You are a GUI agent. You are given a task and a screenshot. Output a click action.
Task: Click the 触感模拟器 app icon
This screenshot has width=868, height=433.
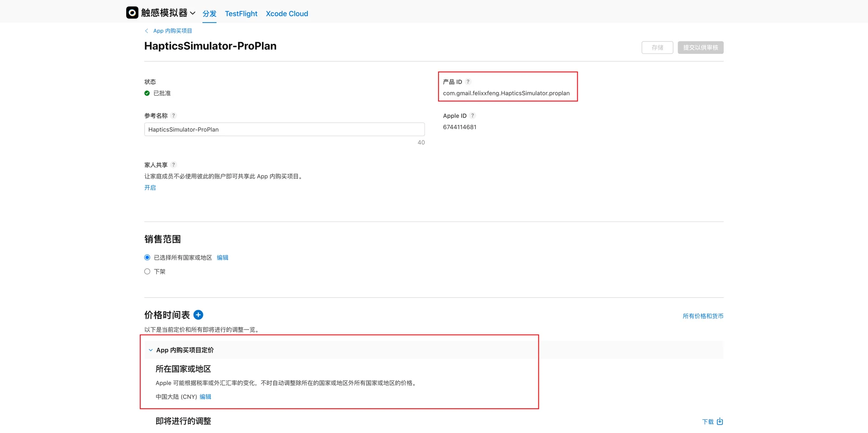(132, 13)
